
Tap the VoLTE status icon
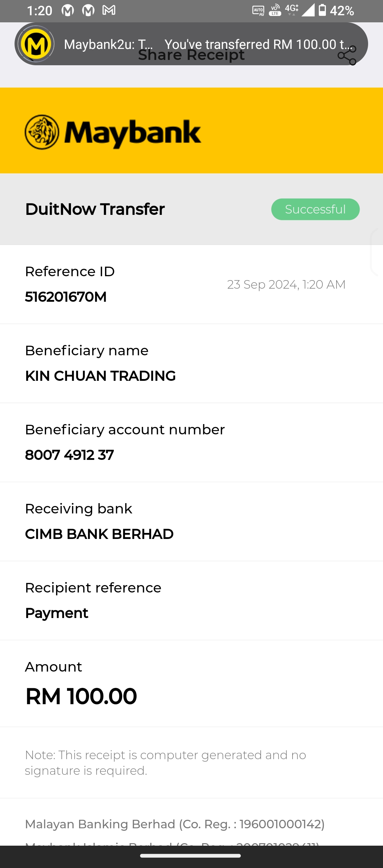click(x=275, y=10)
